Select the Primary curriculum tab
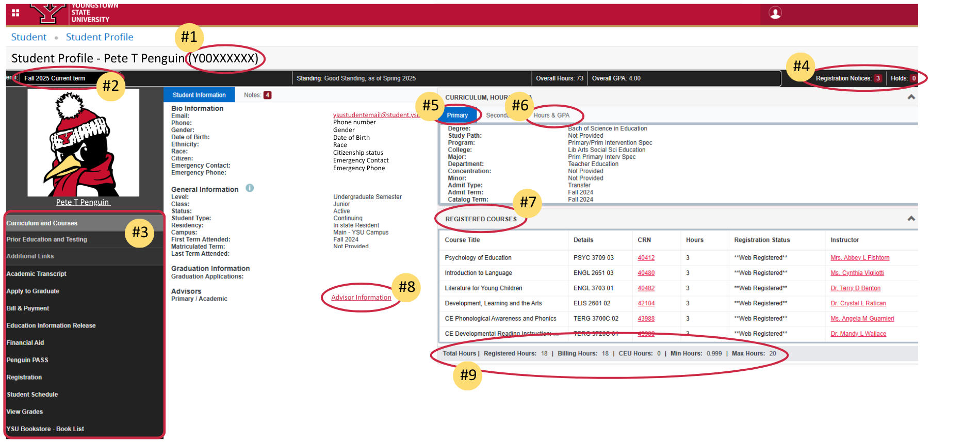 point(458,116)
